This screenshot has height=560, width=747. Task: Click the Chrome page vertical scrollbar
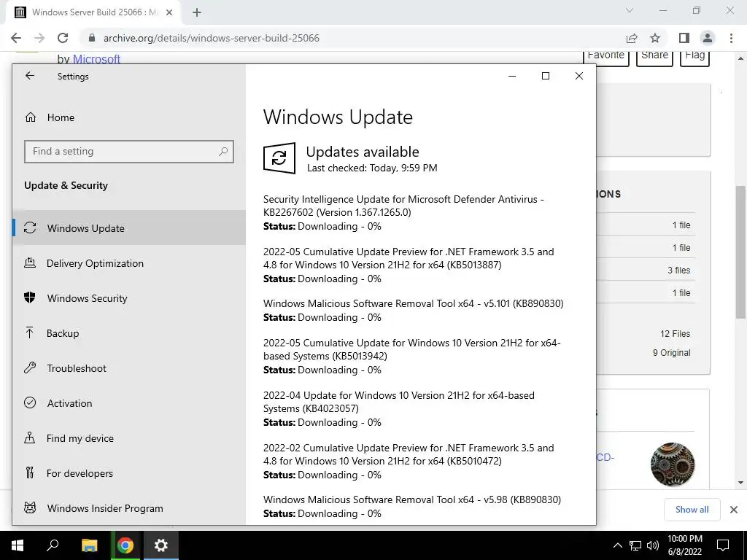(740, 252)
